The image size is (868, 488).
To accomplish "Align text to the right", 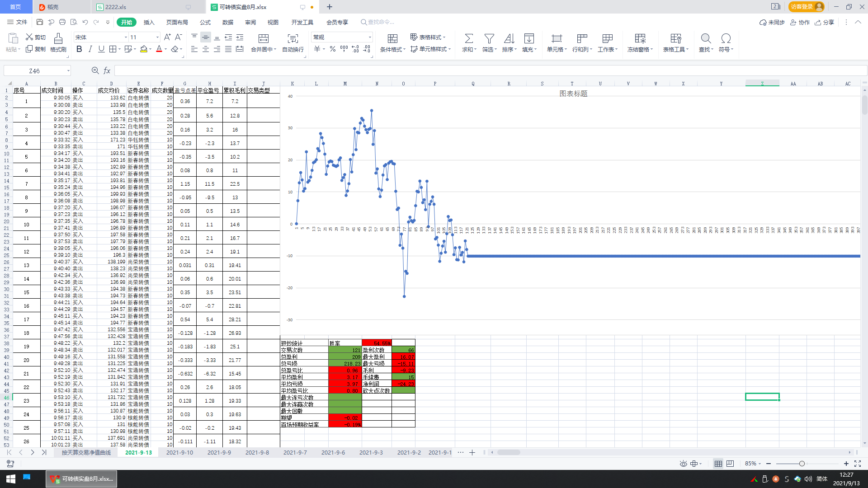I will 217,49.
